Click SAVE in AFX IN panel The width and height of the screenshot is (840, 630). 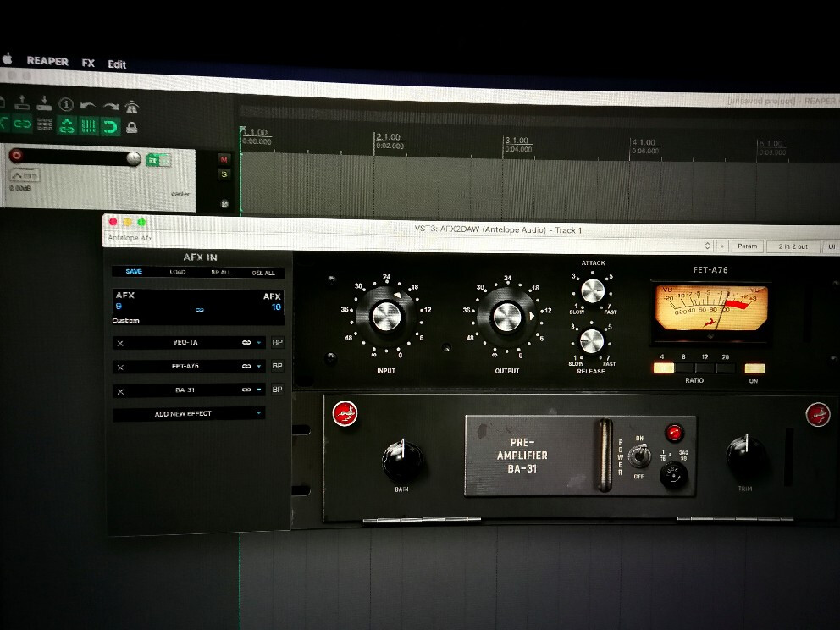[x=134, y=272]
